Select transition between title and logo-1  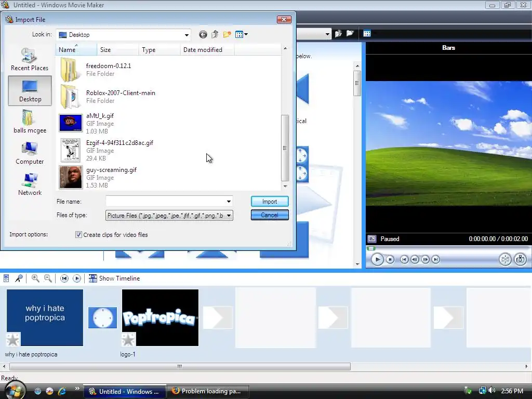click(102, 317)
